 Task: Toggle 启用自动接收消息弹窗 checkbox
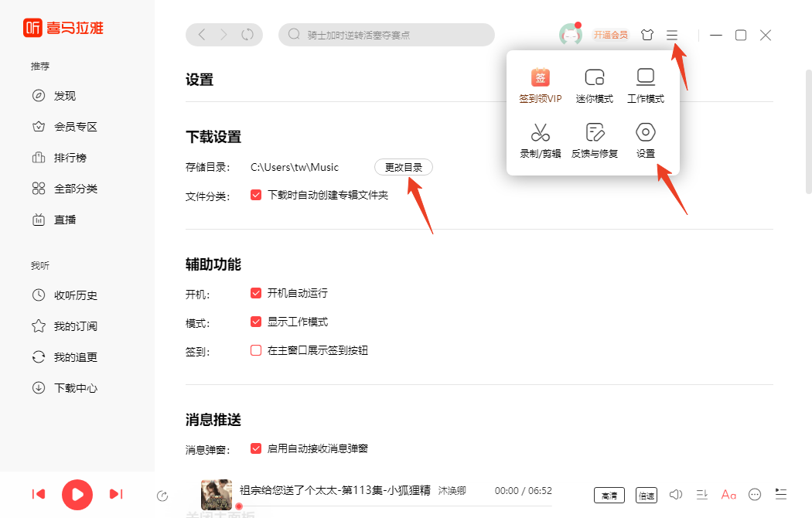coord(256,448)
